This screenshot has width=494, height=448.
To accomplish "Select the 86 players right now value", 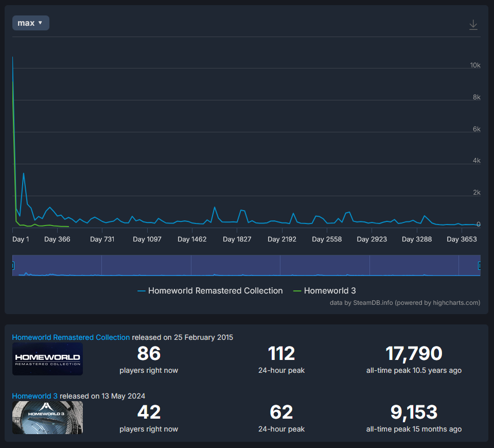I will [x=149, y=353].
